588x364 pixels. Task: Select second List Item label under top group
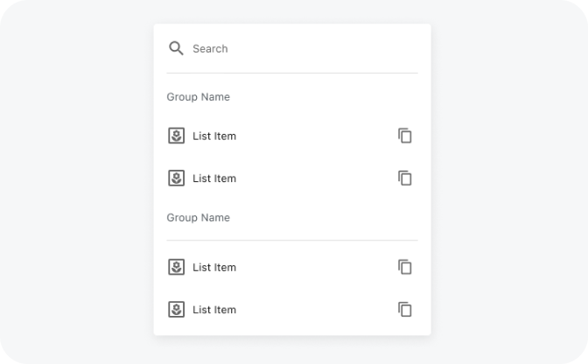[x=214, y=178]
